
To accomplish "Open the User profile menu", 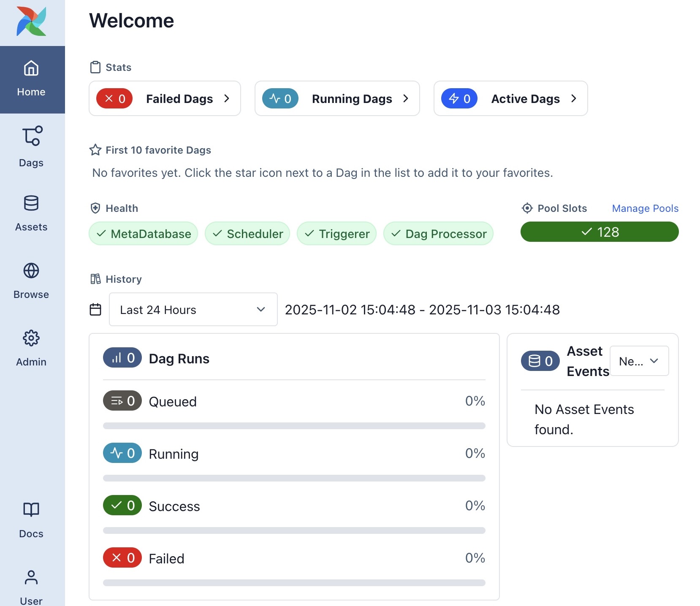I will click(31, 587).
